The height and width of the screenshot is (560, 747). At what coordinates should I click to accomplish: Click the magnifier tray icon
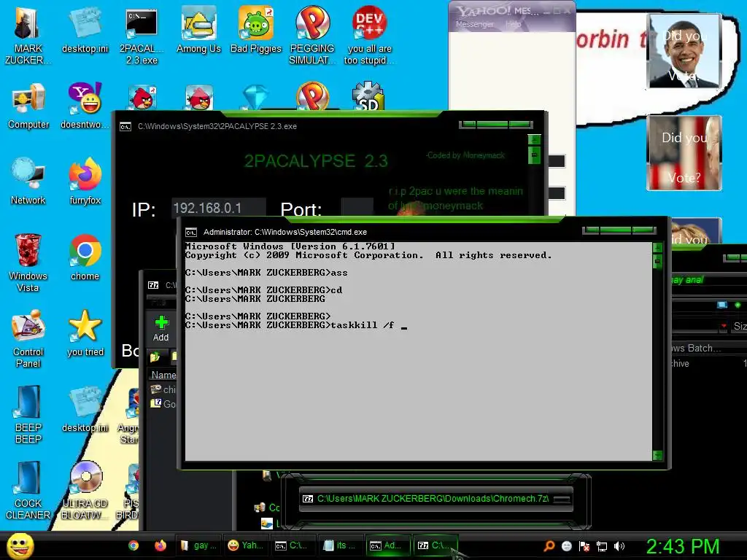549,545
